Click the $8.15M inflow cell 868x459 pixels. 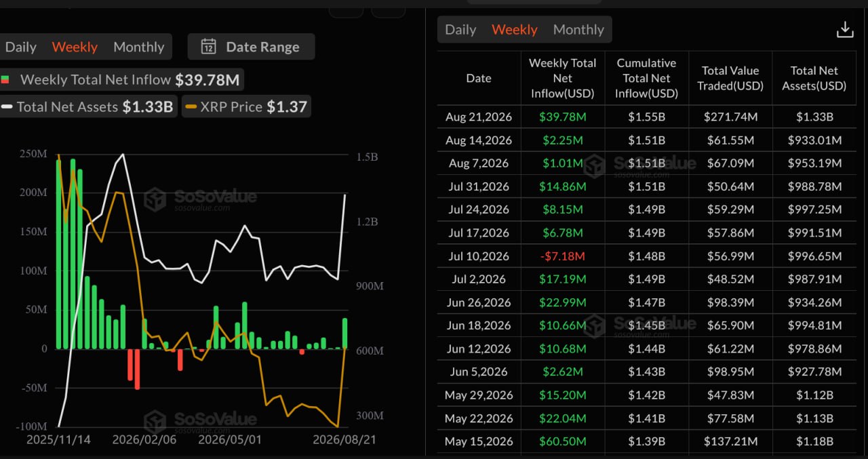click(x=563, y=209)
